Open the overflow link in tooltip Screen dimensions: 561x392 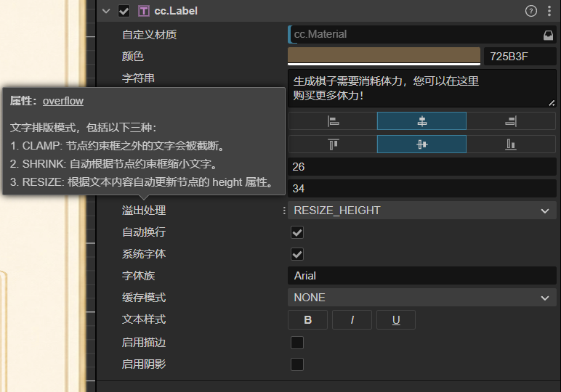(63, 101)
